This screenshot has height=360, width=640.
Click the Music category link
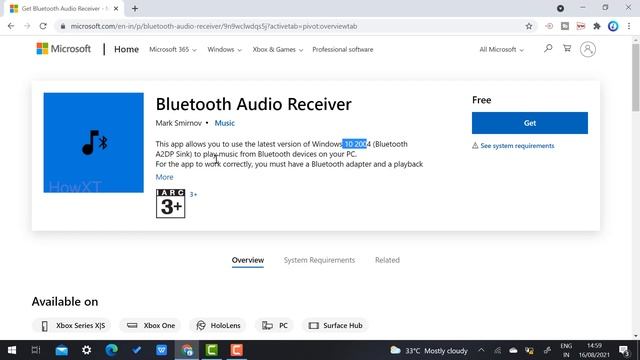[224, 123]
